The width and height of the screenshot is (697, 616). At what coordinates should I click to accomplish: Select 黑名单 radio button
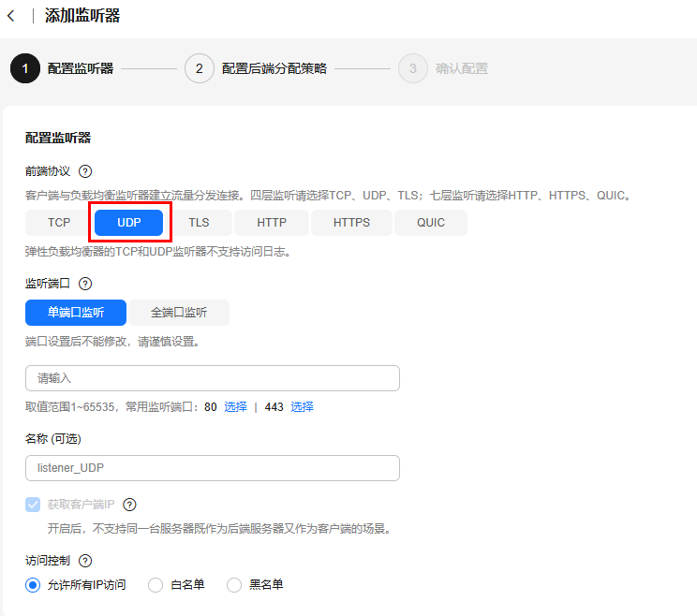click(234, 585)
